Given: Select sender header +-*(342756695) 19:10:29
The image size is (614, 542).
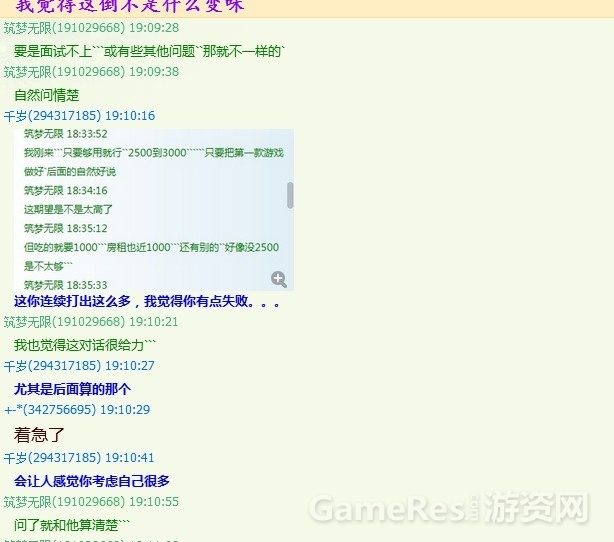Looking at the screenshot, I should 77,410.
